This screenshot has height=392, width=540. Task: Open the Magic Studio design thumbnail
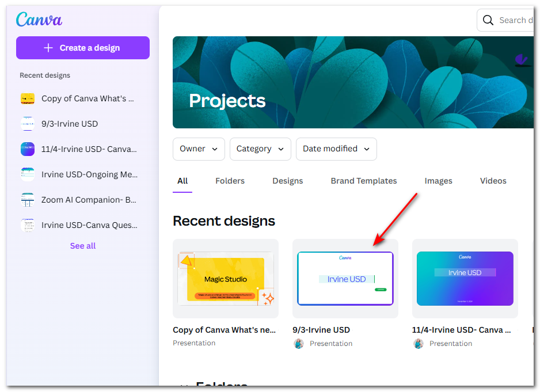coord(226,279)
